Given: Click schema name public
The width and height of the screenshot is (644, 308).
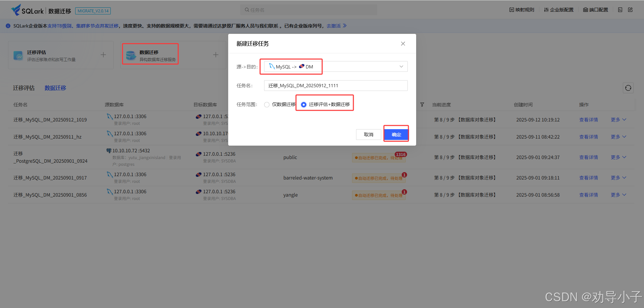Looking at the screenshot, I should click(x=290, y=157).
